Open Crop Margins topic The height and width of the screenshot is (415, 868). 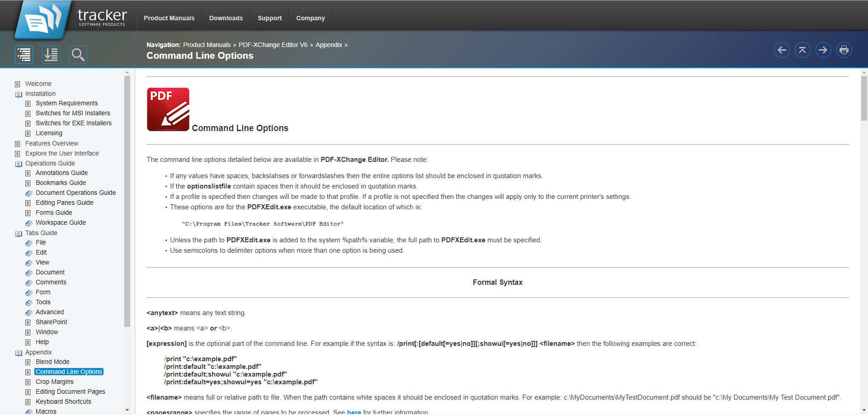55,382
